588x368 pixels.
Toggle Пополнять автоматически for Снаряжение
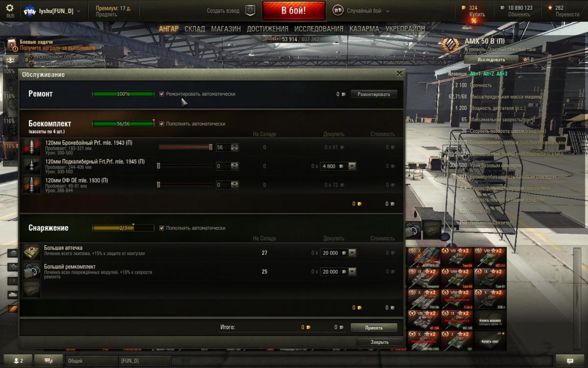(162, 228)
